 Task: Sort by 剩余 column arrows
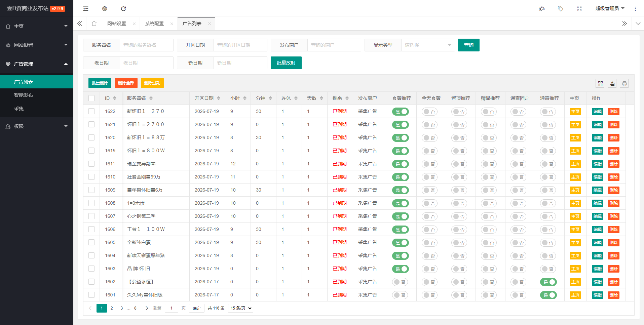pos(347,98)
